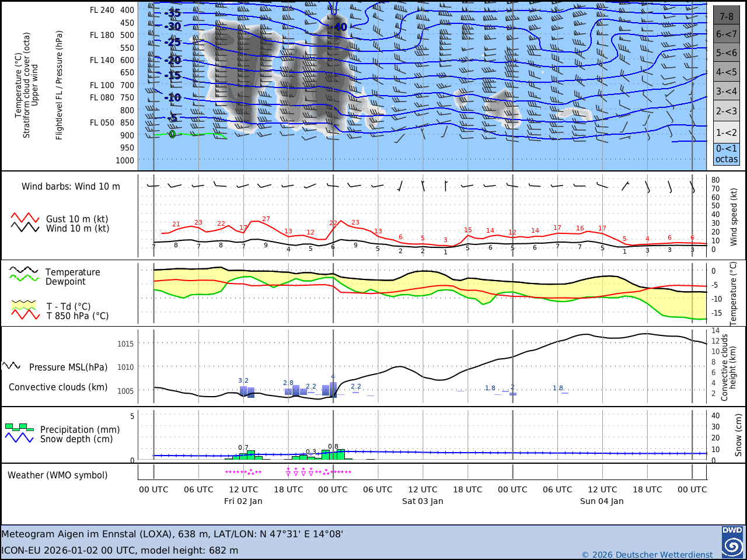This screenshot has height=560, width=747.
Task: Select the 2-<3 cloud cover swatch
Action: point(727,111)
